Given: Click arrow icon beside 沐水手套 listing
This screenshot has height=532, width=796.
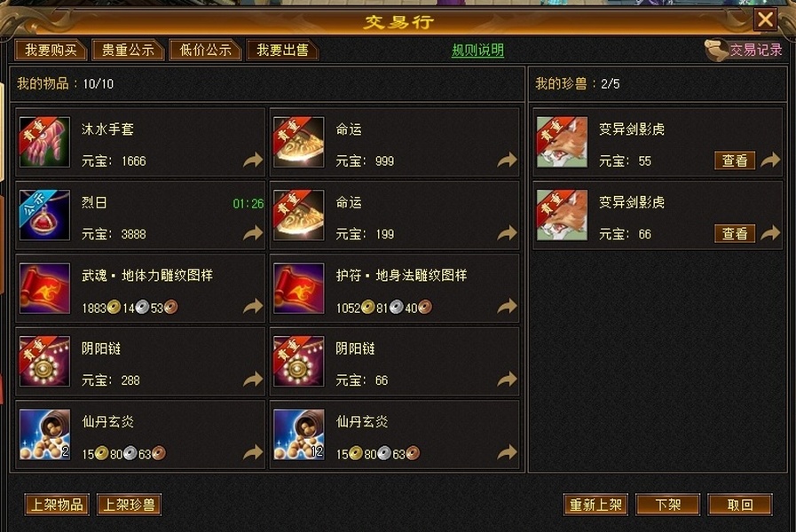Looking at the screenshot, I should (x=253, y=160).
